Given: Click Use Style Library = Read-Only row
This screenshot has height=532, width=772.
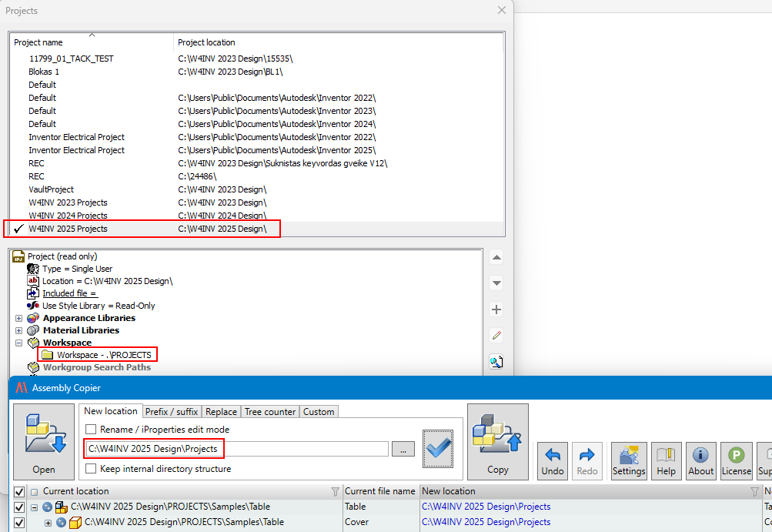Looking at the screenshot, I should point(99,306).
